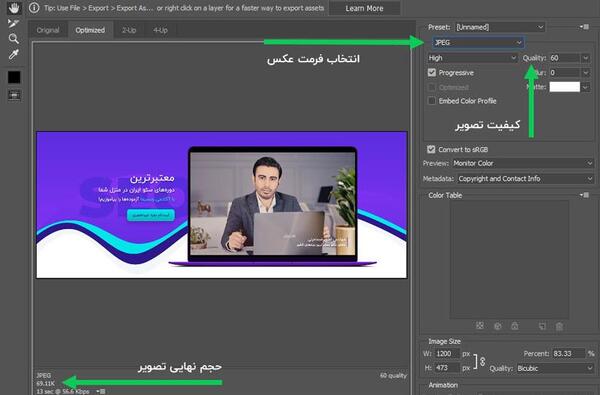Click the '13 sec @ 56.6 Kbps' text
Image resolution: width=600 pixels, height=395 pixels.
pyautogui.click(x=63, y=391)
